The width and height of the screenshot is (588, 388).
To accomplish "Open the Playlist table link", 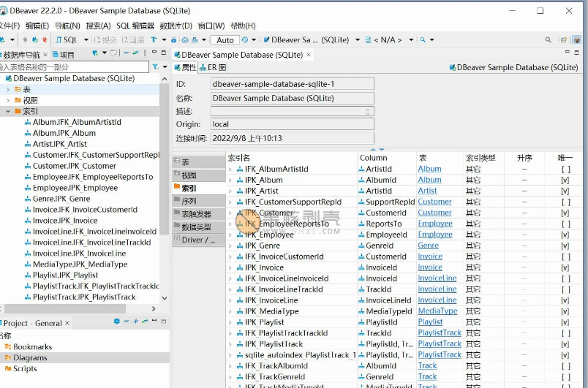I will point(430,322).
